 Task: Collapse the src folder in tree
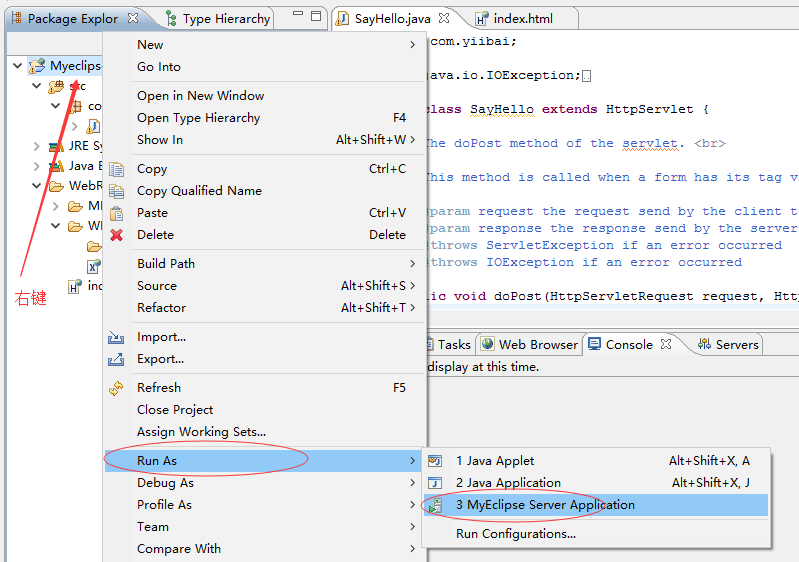[x=37, y=86]
